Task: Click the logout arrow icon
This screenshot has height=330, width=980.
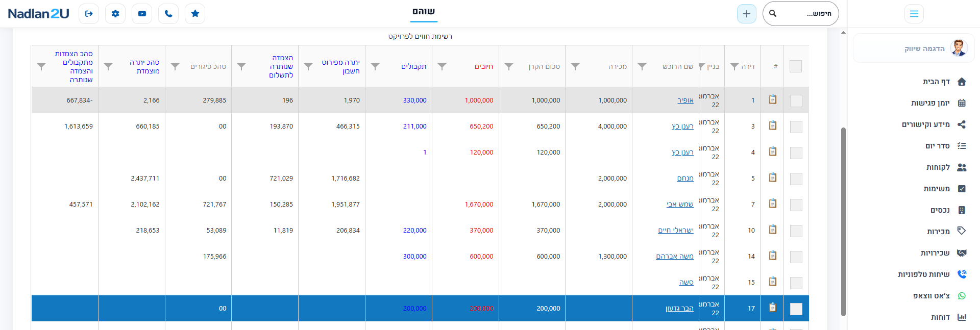Action: click(x=89, y=14)
